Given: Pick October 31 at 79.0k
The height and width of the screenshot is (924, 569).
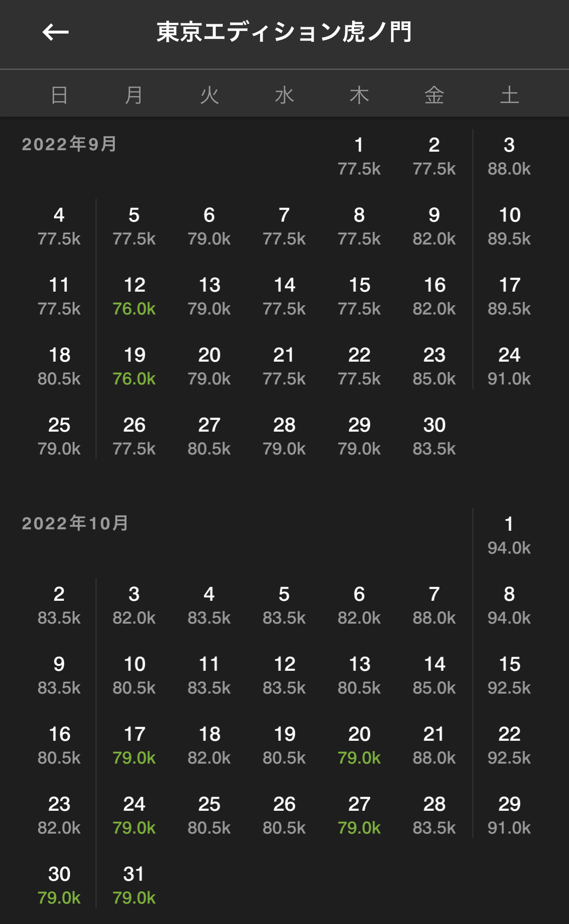Looking at the screenshot, I should pos(134,885).
